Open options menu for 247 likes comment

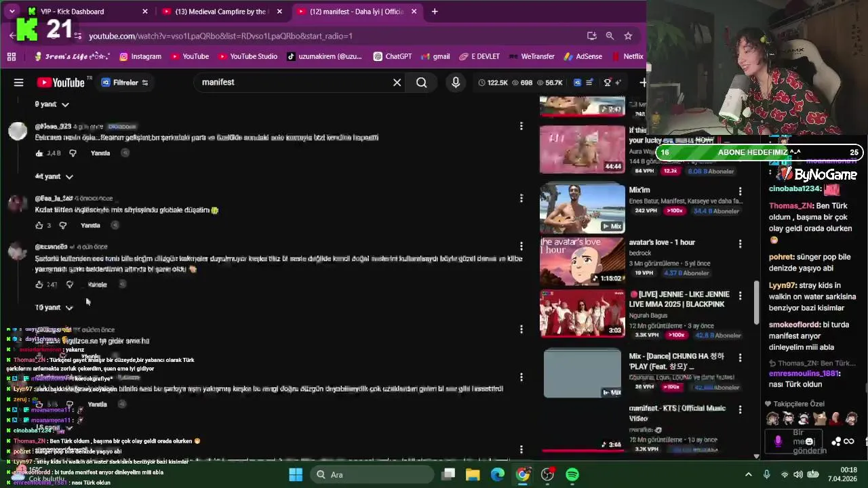coord(521,246)
